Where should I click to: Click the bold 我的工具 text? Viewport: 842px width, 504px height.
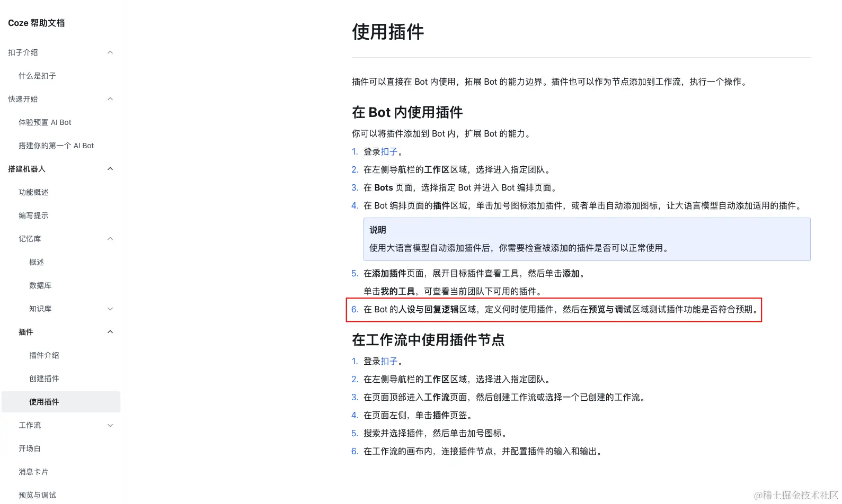click(397, 291)
